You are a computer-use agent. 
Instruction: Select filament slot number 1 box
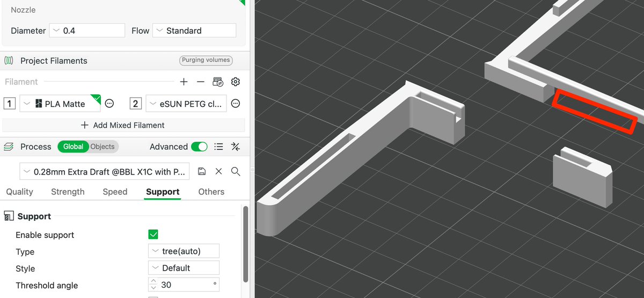[9, 104]
